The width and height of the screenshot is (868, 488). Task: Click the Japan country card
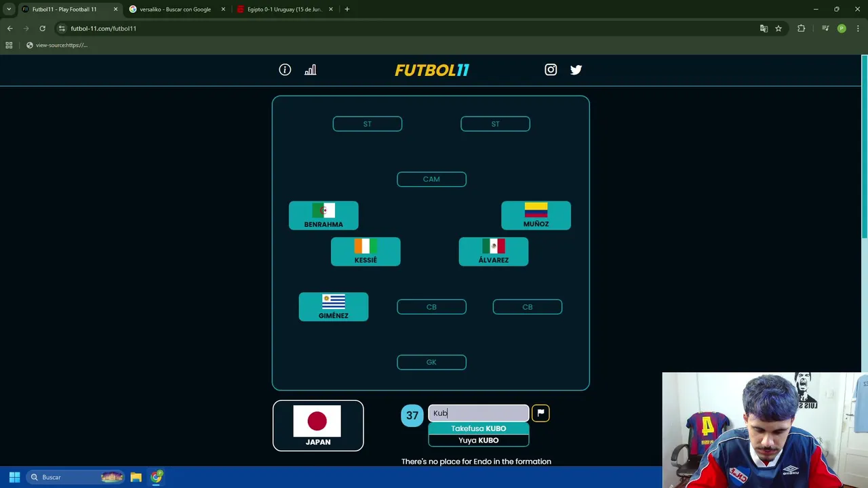[318, 426]
